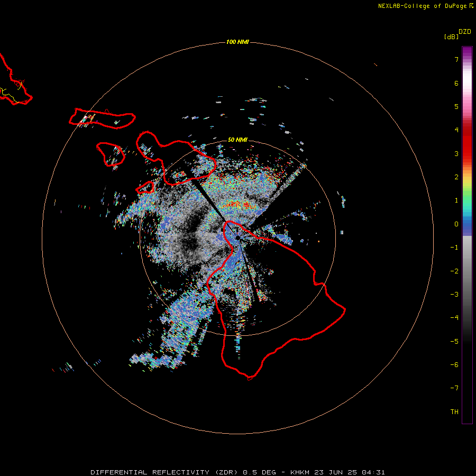
Task: Click the Differential Reflectivity product caption
Action: [237, 472]
